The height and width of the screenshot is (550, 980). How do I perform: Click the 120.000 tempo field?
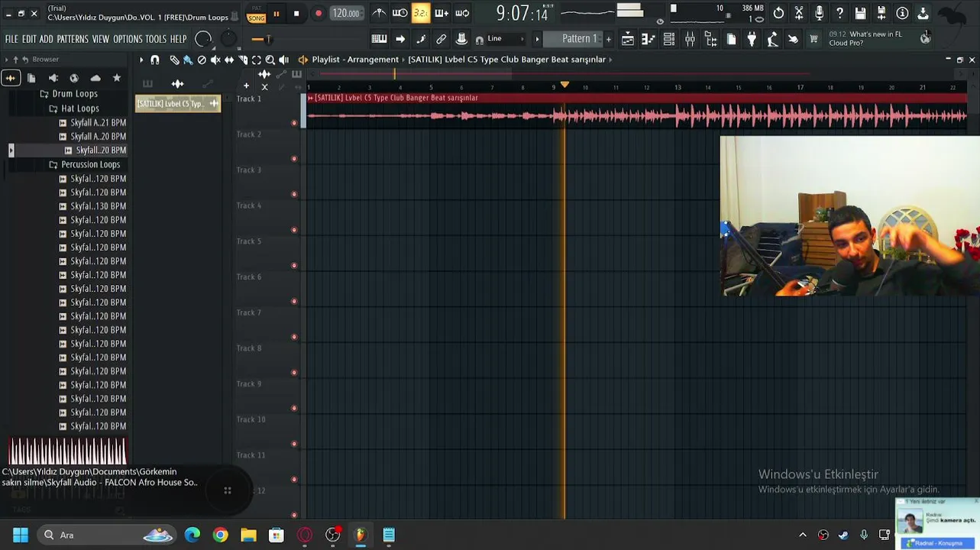pyautogui.click(x=345, y=13)
